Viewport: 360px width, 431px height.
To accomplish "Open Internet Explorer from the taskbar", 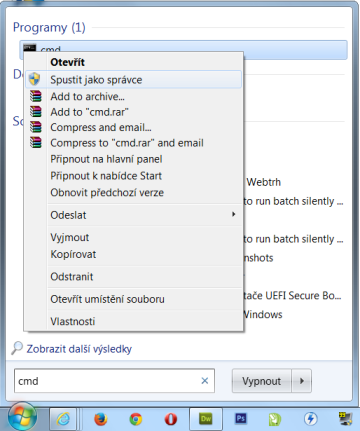I will [63, 419].
